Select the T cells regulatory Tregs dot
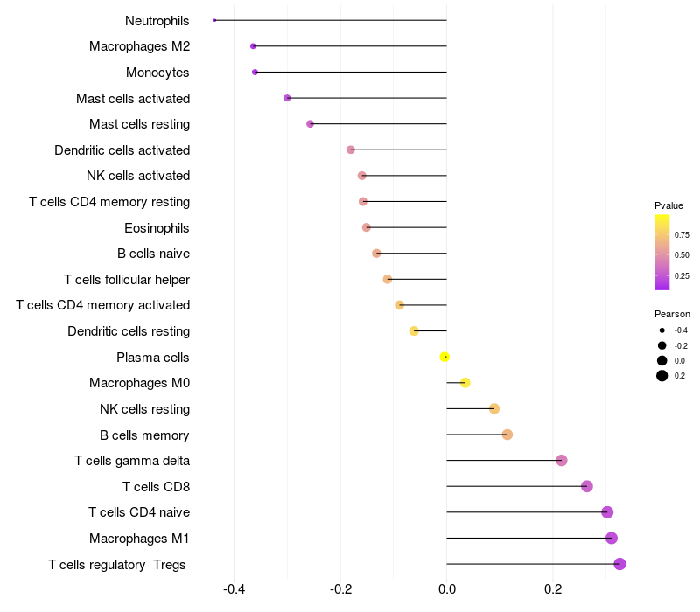 [619, 564]
